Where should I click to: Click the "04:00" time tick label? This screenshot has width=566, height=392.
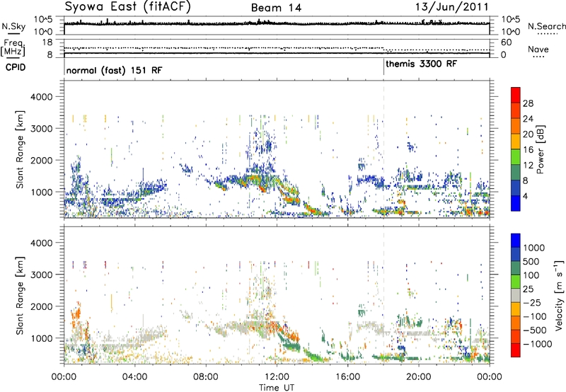tap(135, 377)
